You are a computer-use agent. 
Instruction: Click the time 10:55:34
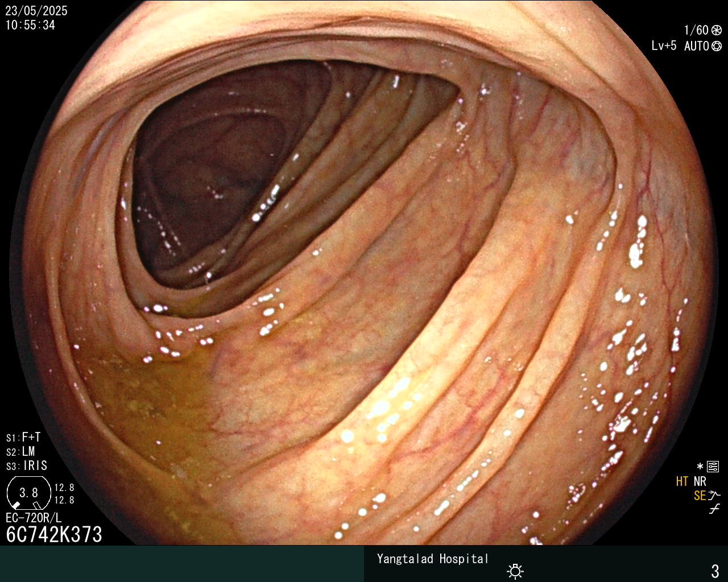point(30,26)
